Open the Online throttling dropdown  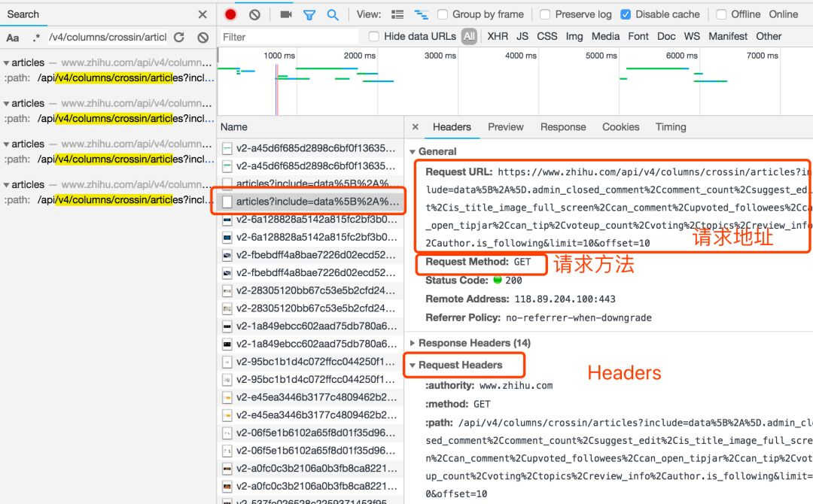tap(783, 14)
